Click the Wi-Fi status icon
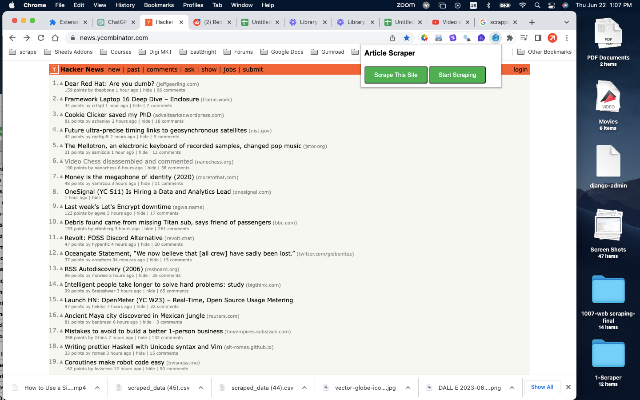Viewport: 640px width, 400px height. [522, 5]
